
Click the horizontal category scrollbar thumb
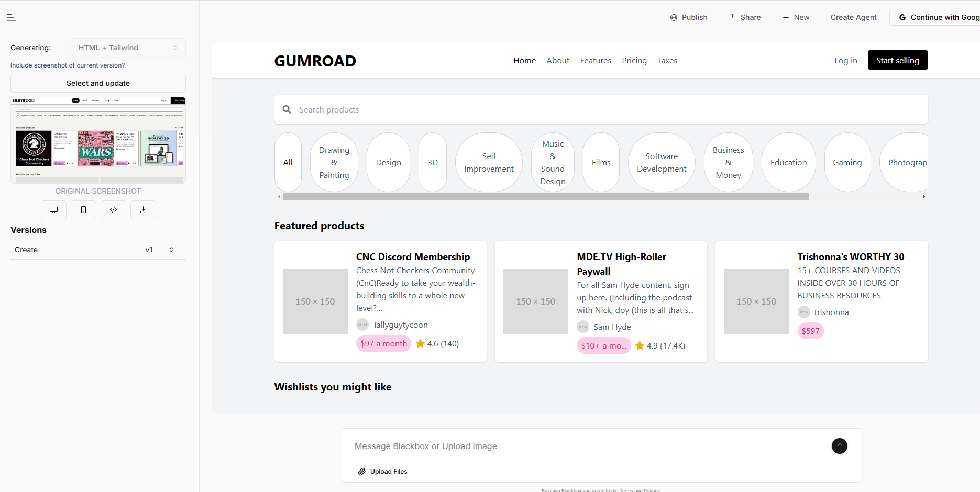546,197
